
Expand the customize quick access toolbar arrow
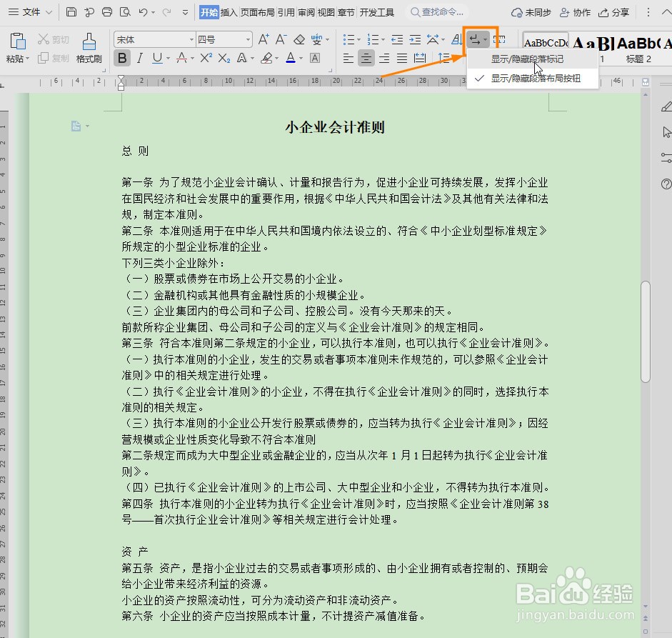(x=185, y=12)
